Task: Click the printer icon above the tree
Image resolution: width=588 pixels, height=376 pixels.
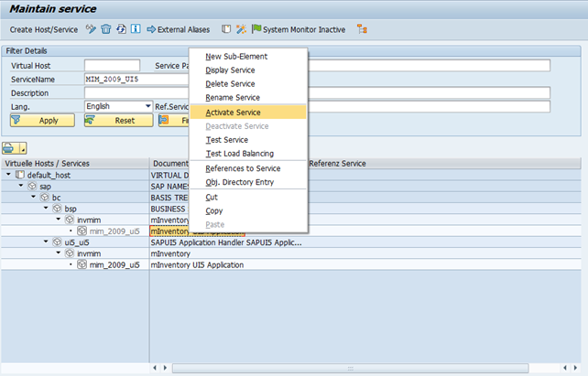Action: [10, 147]
